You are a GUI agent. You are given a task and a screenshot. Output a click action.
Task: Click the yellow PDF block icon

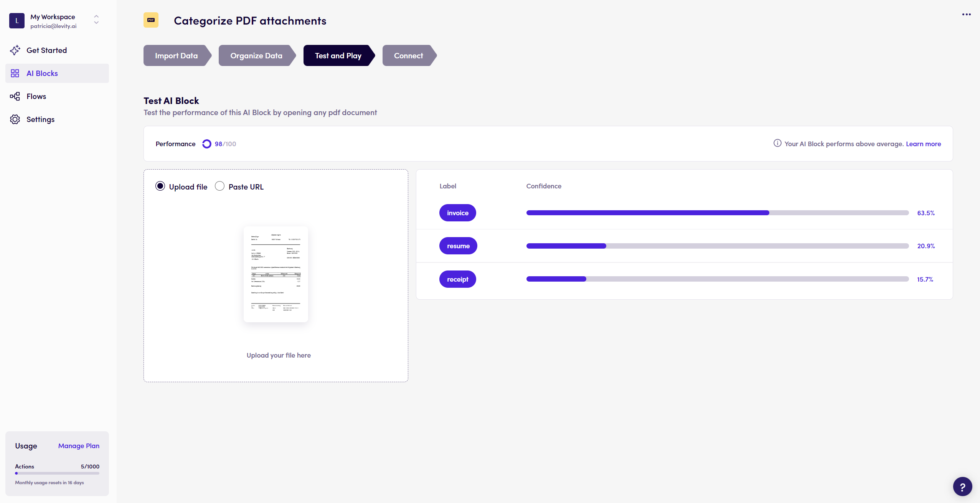point(151,20)
